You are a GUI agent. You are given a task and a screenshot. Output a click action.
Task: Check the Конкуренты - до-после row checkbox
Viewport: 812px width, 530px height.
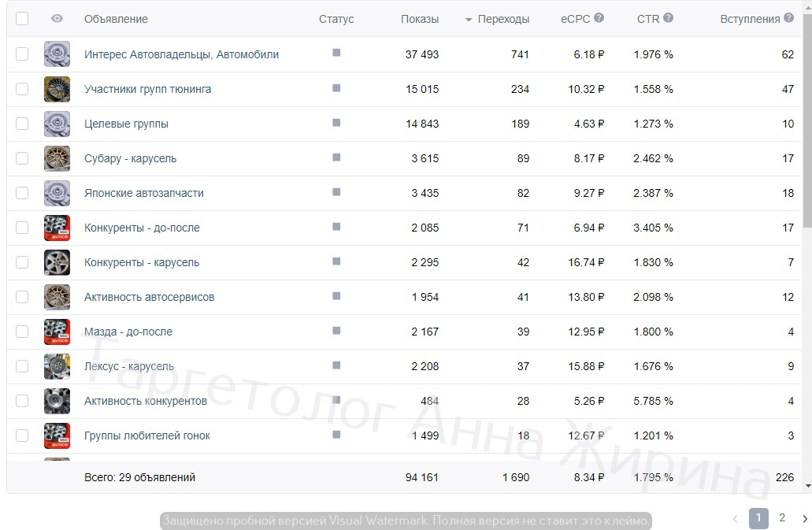(22, 228)
